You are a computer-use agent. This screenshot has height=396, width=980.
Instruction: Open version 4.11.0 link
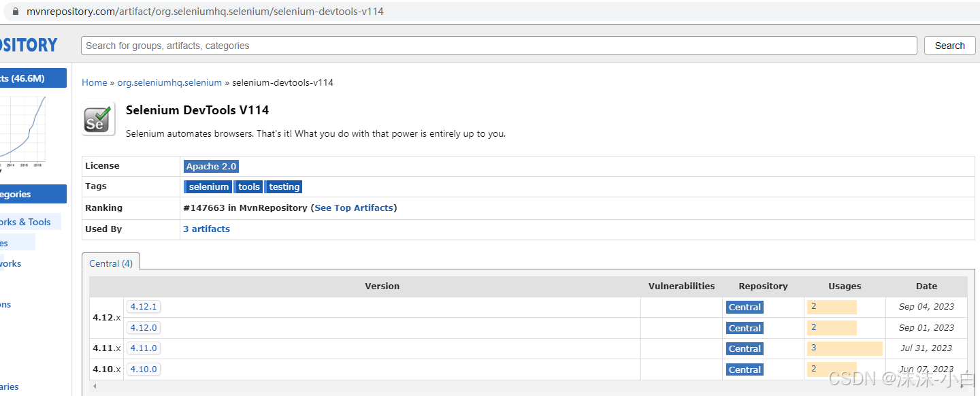click(144, 348)
